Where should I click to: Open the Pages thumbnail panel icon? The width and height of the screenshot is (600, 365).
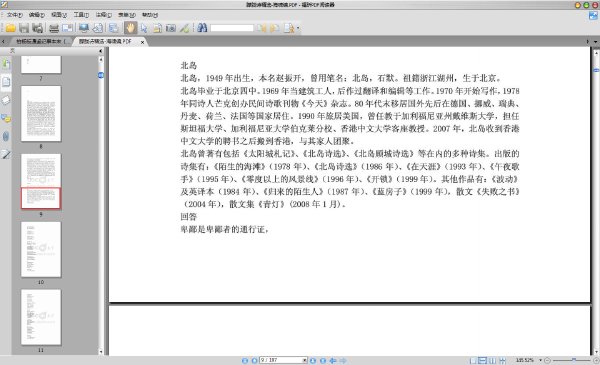tap(6, 81)
